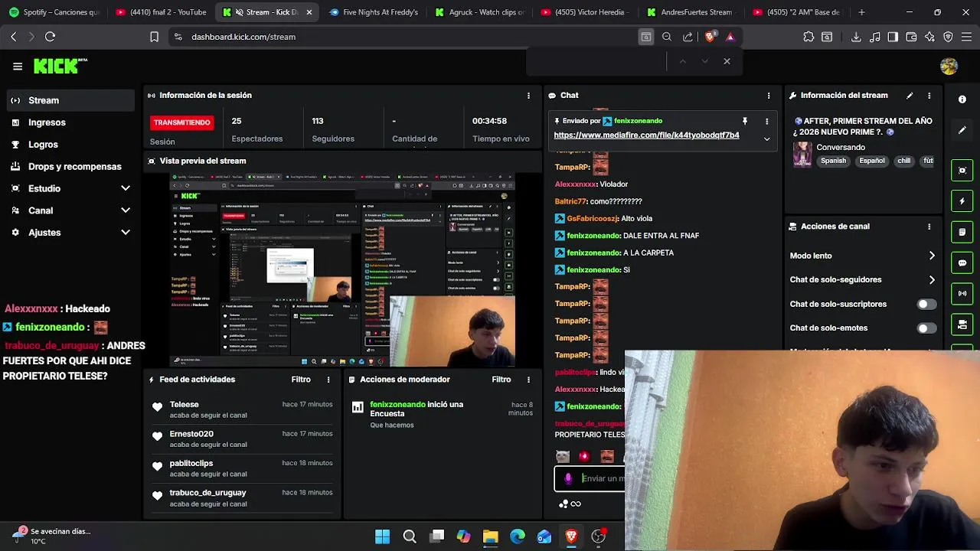Open options menu of Feed de actividades

[328, 380]
